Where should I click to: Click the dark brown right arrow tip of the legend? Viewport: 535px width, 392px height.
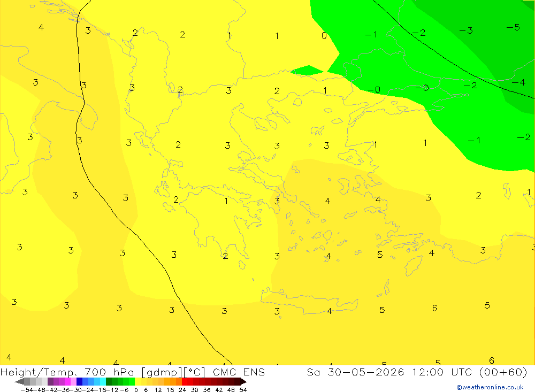point(243,382)
